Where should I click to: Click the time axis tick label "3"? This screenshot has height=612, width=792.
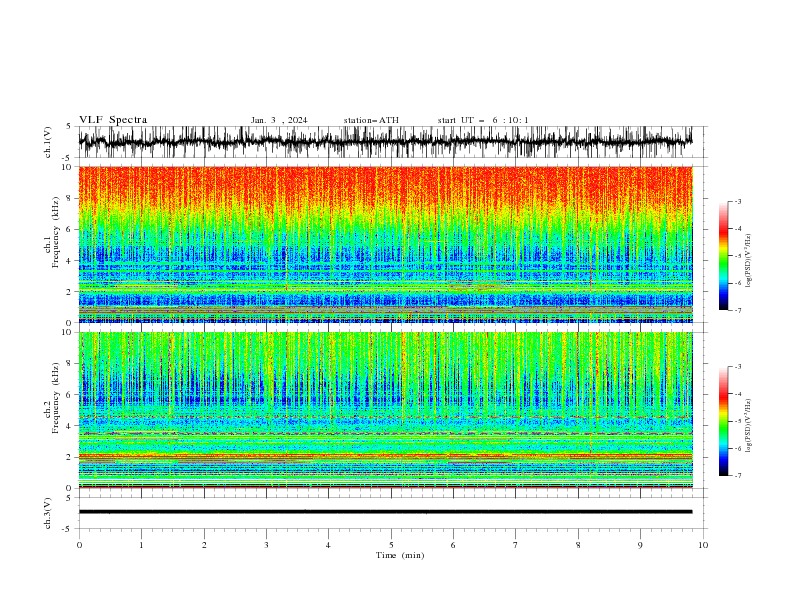(x=266, y=545)
